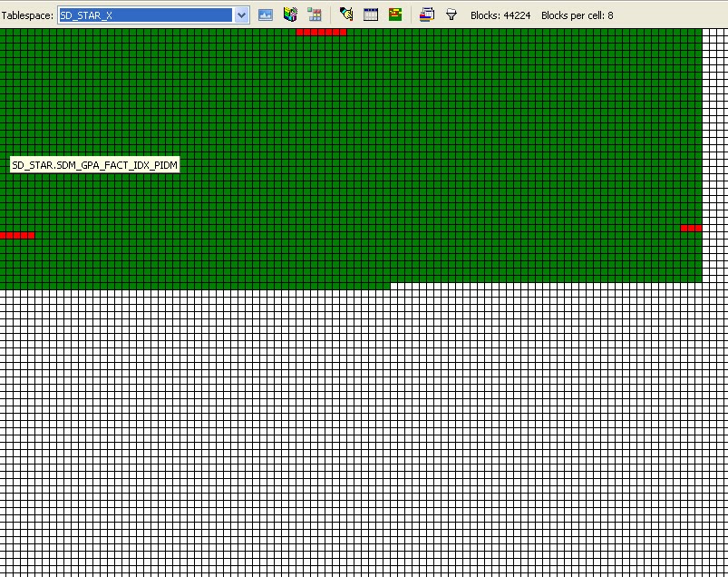Open the filter funnel icon
Viewport: 728px width, 577px height.
[451, 15]
